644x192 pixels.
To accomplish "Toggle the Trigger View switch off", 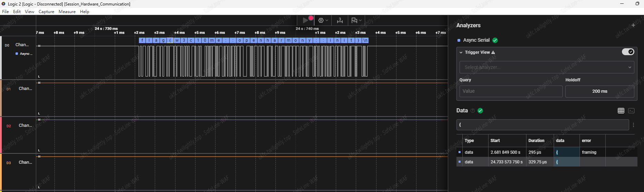I will 628,52.
